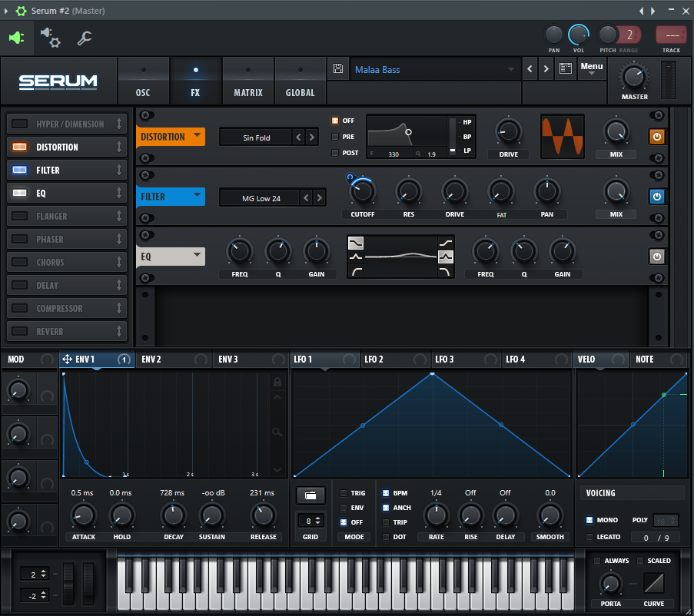The image size is (694, 616).
Task: Check the distortion filter PRE option
Action: coord(335,137)
